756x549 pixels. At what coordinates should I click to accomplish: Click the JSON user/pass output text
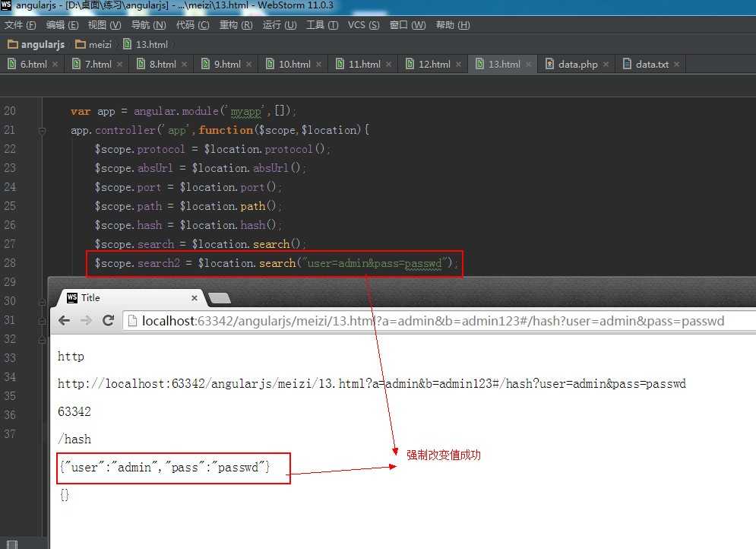tap(165, 468)
